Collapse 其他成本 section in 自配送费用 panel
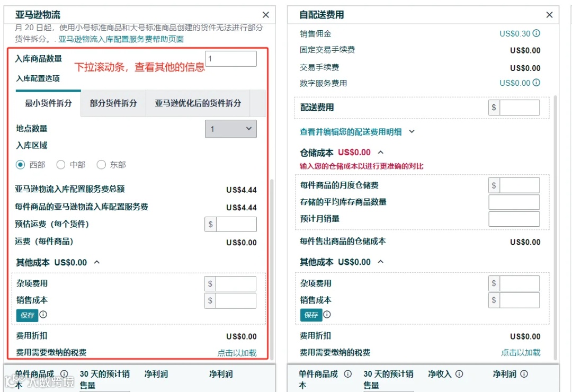Image resolution: width=572 pixels, height=392 pixels. (380, 262)
